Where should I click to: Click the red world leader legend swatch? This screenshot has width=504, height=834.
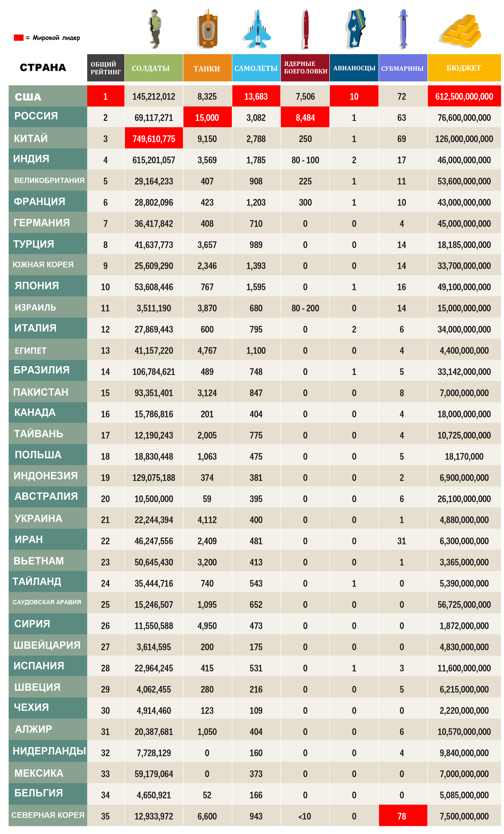19,38
